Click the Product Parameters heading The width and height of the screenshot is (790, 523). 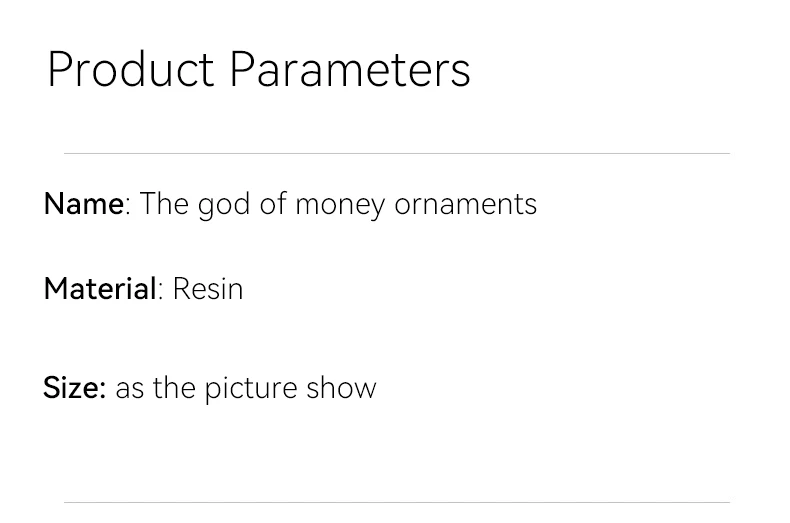pyautogui.click(x=259, y=70)
